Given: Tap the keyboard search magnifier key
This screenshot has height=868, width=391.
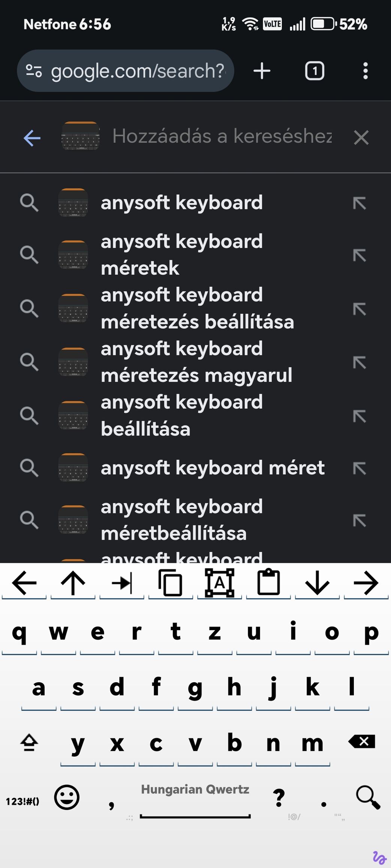Looking at the screenshot, I should coord(368,797).
